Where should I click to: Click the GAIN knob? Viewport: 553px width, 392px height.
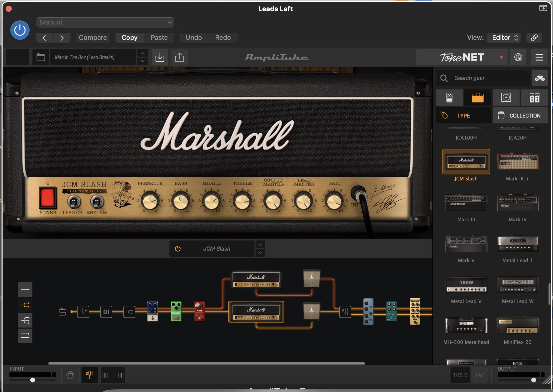coord(335,201)
